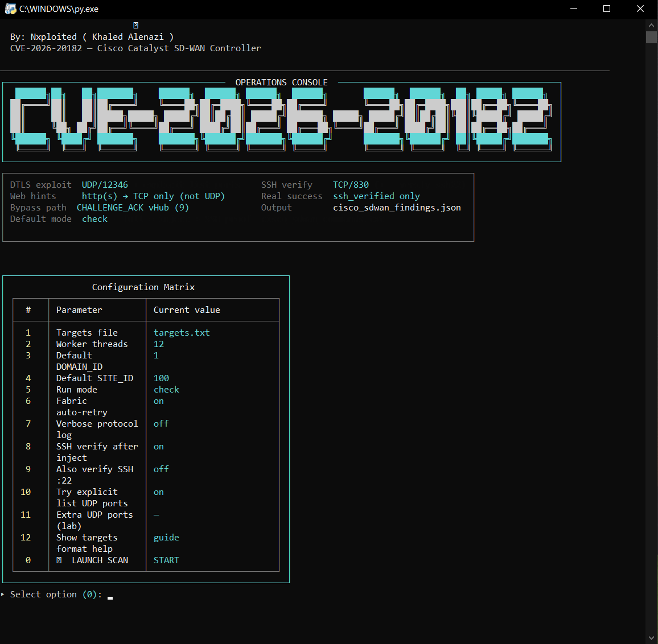The image size is (658, 644).
Task: Click the 'UDP/12346' DTLS exploit value
Action: coord(105,184)
